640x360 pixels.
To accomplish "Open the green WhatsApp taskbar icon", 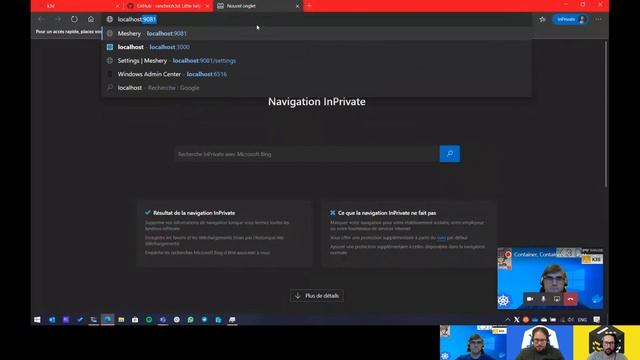I will point(191,320).
